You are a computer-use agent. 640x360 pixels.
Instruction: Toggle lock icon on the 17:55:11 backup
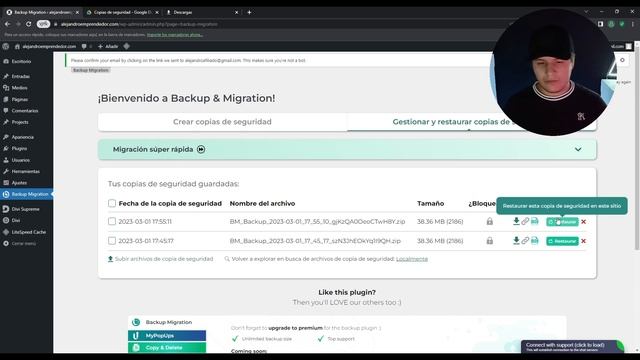(x=489, y=222)
